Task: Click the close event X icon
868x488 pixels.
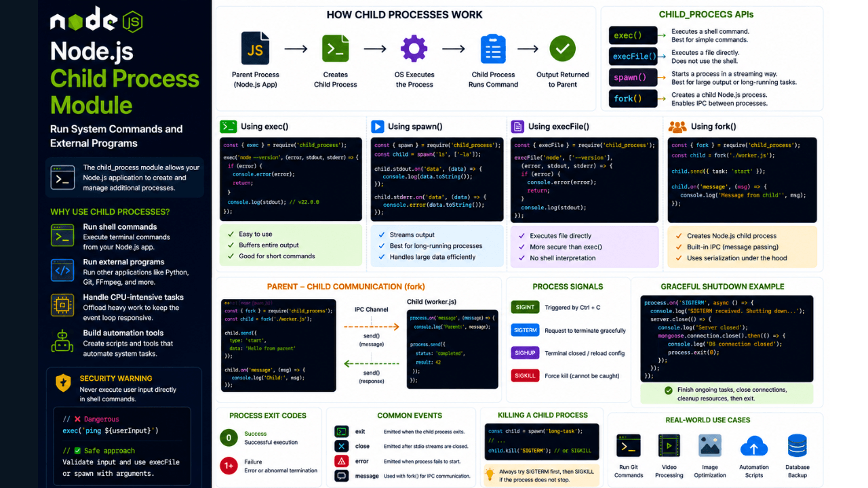Action: [x=342, y=446]
